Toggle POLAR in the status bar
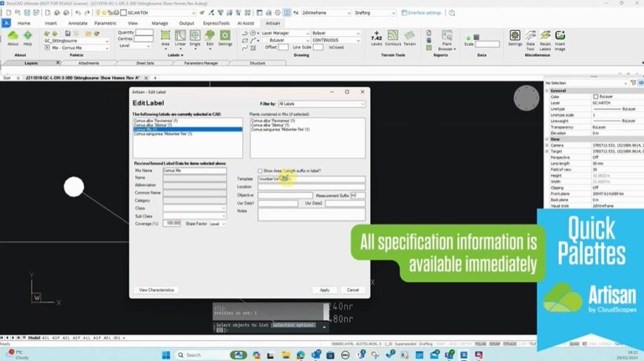 [x=480, y=343]
